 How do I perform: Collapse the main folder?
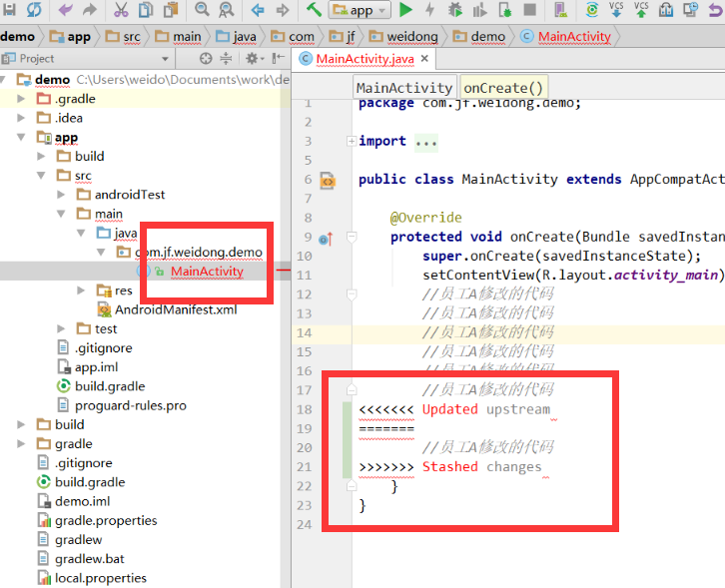(61, 214)
